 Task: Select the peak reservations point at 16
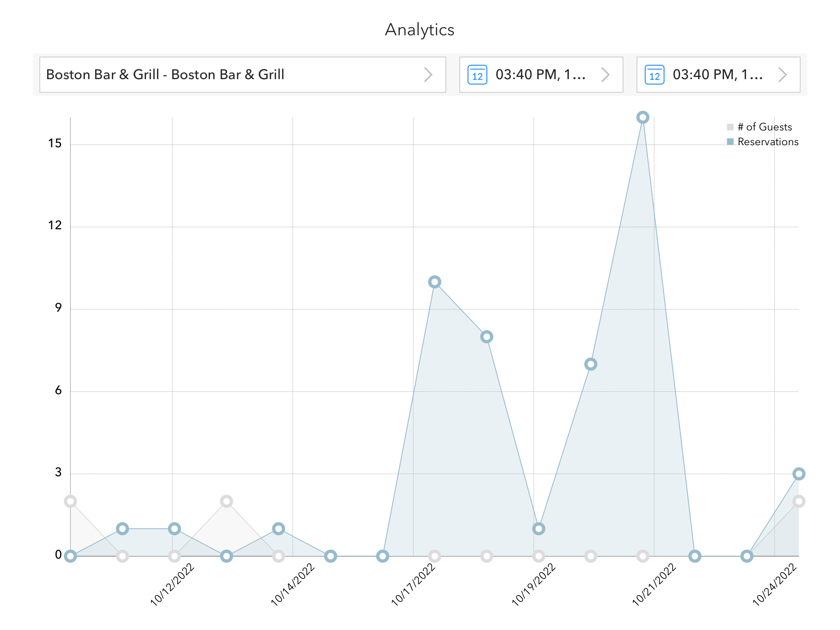tap(643, 117)
